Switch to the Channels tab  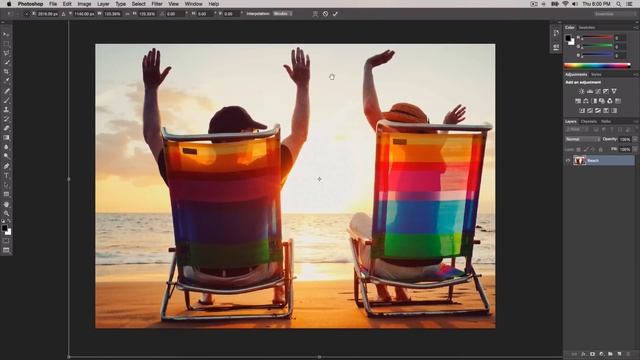(x=589, y=122)
